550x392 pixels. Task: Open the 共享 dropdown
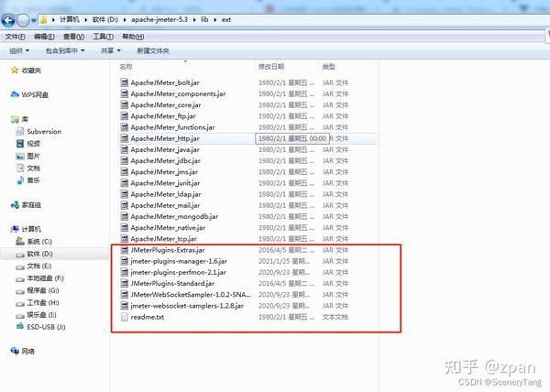(111, 50)
